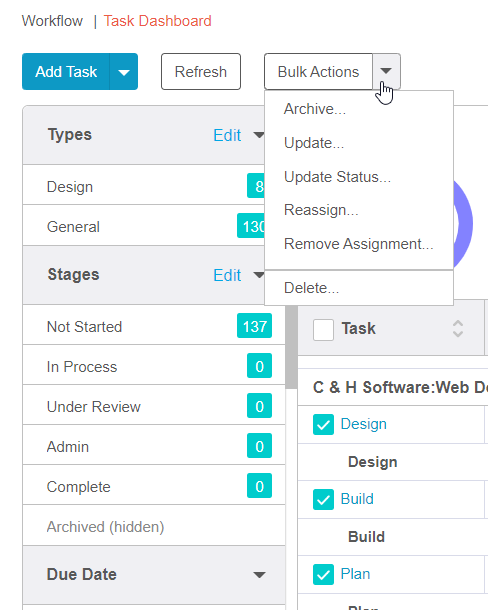Viewport: 488px width, 610px height.
Task: Expand the Due Date section arrow
Action: pyautogui.click(x=259, y=575)
